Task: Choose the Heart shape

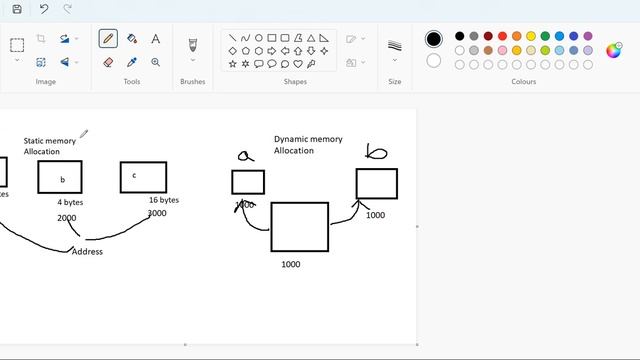Action: 298,64
